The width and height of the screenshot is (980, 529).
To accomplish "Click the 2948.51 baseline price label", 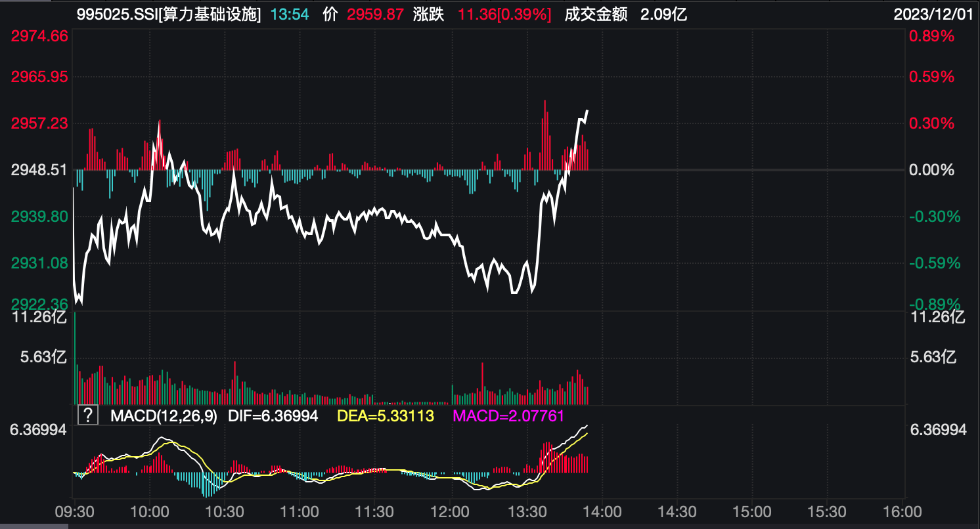I will [x=39, y=170].
